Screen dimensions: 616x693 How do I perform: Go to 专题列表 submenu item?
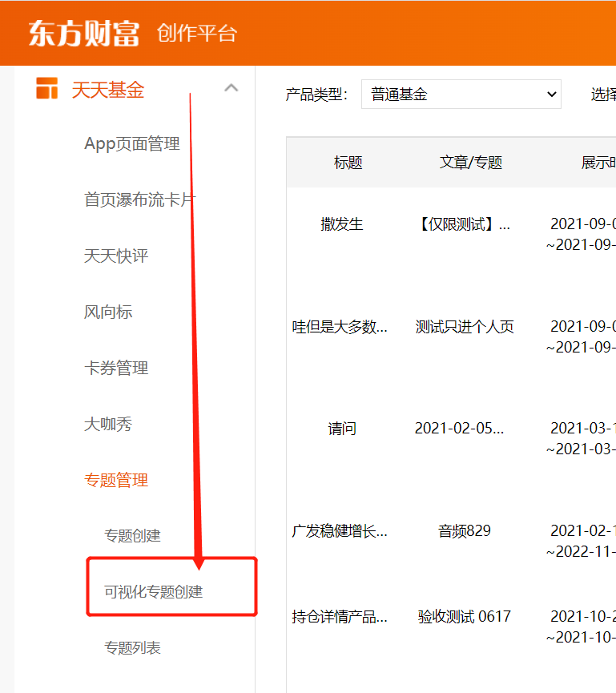pyautogui.click(x=132, y=648)
